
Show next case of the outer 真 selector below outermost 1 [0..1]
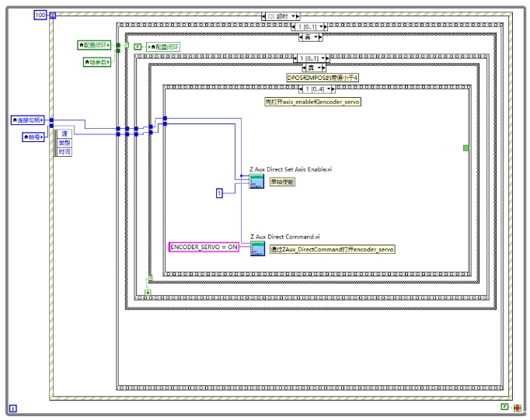[x=321, y=37]
